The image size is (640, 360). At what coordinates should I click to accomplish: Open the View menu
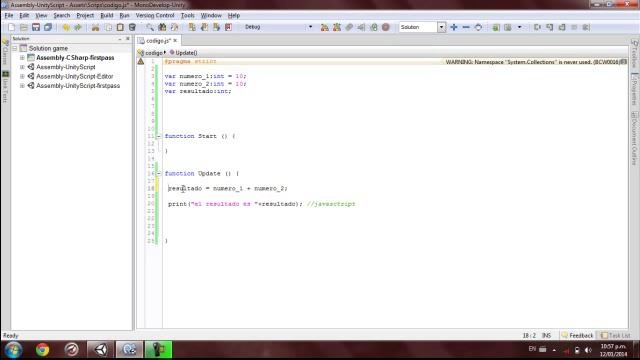click(41, 16)
